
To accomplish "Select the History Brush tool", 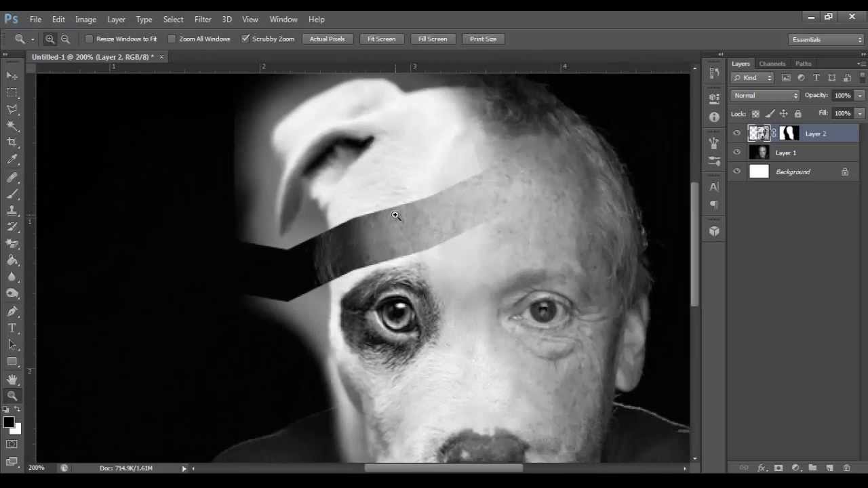I will (x=12, y=227).
